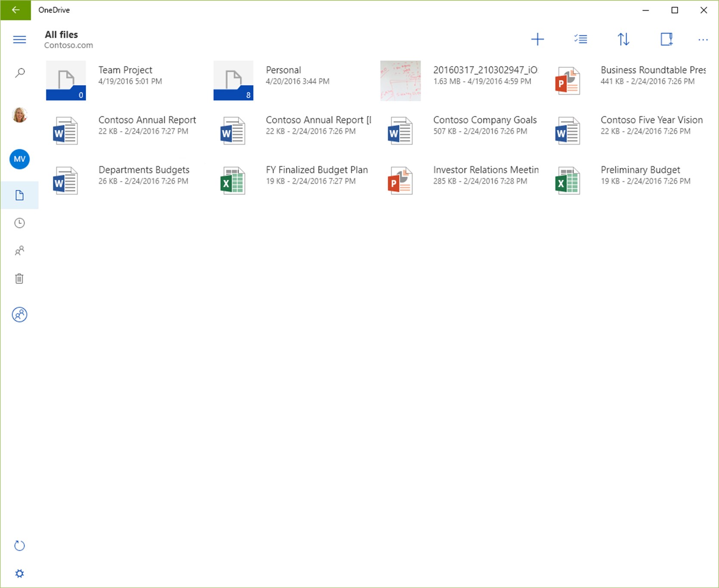719x588 pixels.
Task: Open the Recycle bin
Action: click(x=19, y=279)
